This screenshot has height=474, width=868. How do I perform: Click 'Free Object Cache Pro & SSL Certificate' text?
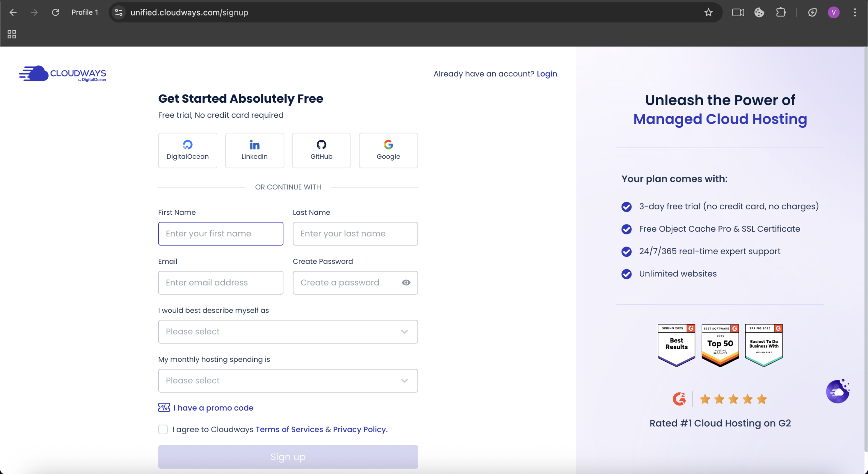coord(719,229)
